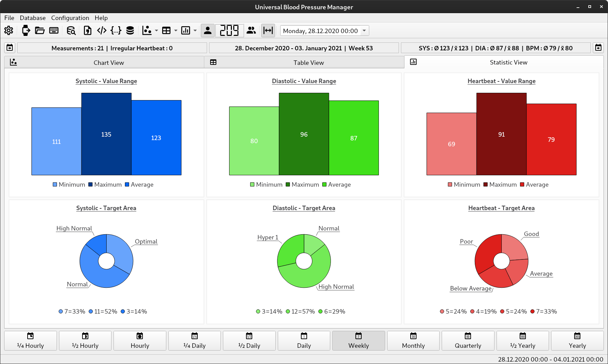This screenshot has height=364, width=608.
Task: Click the SQL database stack icon
Action: 130,31
